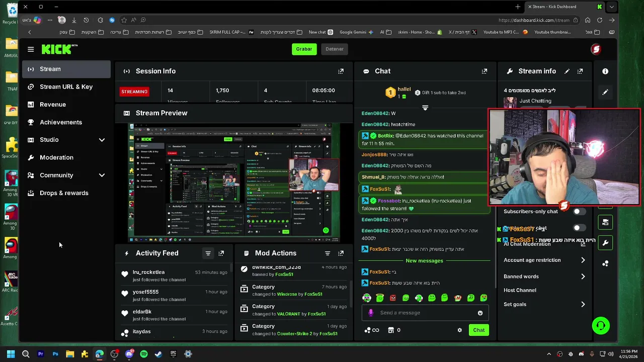Open Spotify from the taskbar
Screen dimensions: 644x362
click(x=144, y=354)
